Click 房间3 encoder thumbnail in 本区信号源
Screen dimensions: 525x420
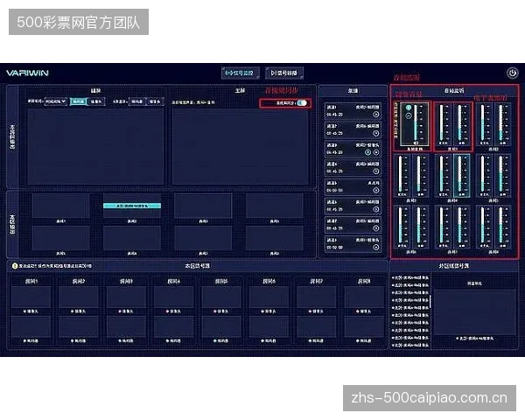126,326
